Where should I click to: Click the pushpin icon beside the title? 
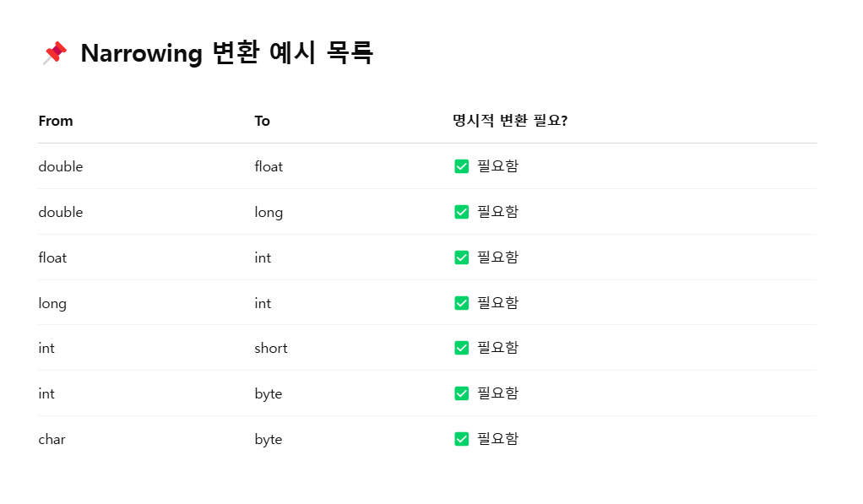(x=55, y=53)
